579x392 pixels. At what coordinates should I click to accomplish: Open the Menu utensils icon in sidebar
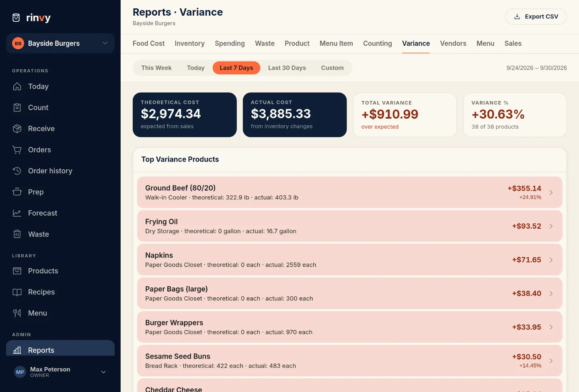17,313
